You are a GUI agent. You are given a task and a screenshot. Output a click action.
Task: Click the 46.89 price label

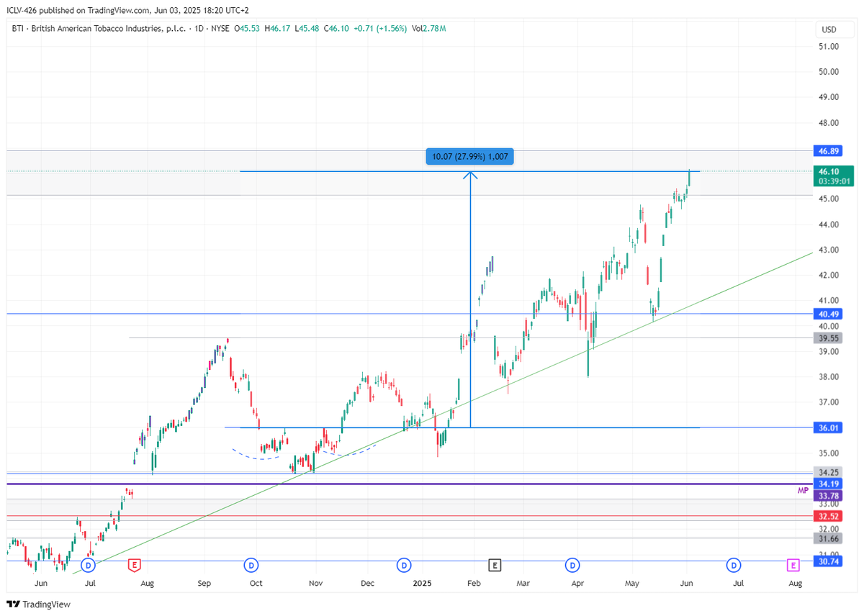point(829,151)
